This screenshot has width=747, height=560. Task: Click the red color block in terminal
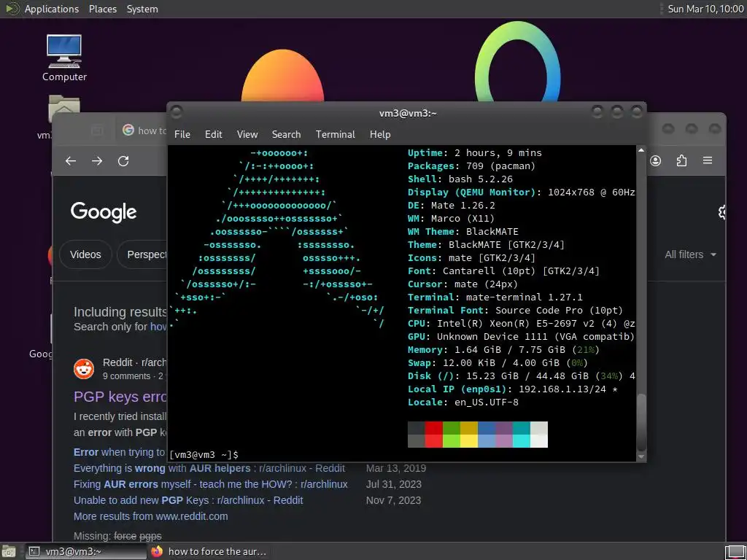pyautogui.click(x=433, y=435)
